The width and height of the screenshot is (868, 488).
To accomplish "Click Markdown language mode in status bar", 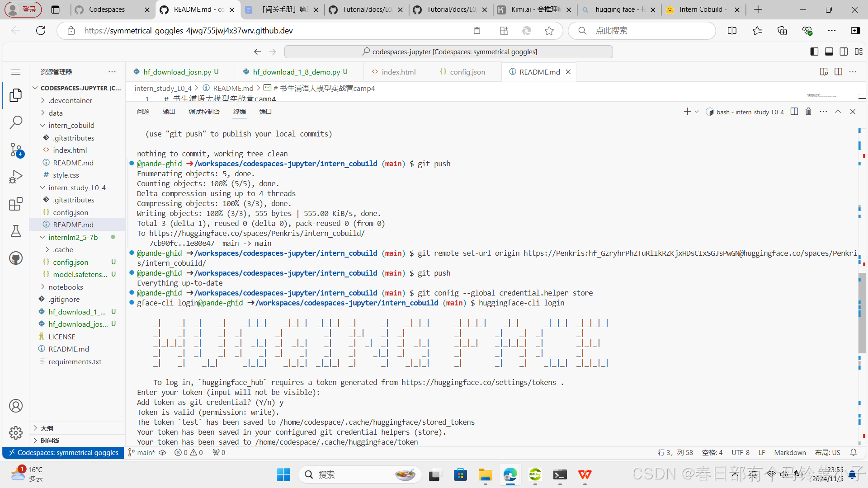I will tap(789, 452).
